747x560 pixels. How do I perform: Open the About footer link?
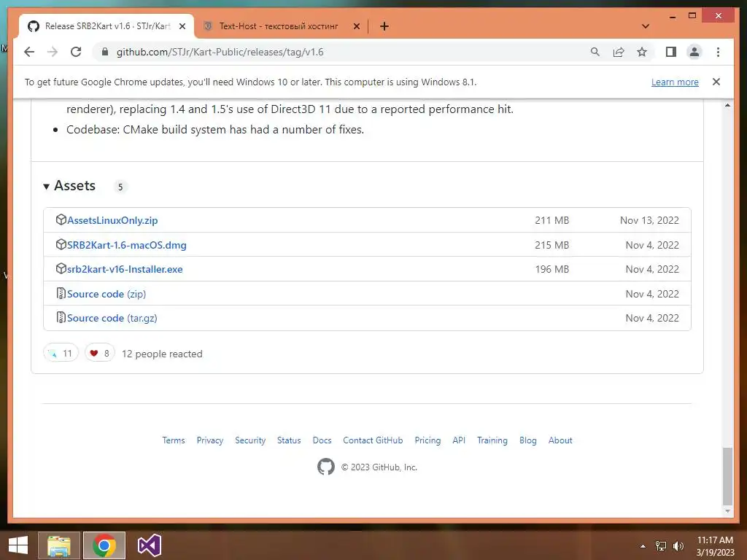[x=560, y=440]
